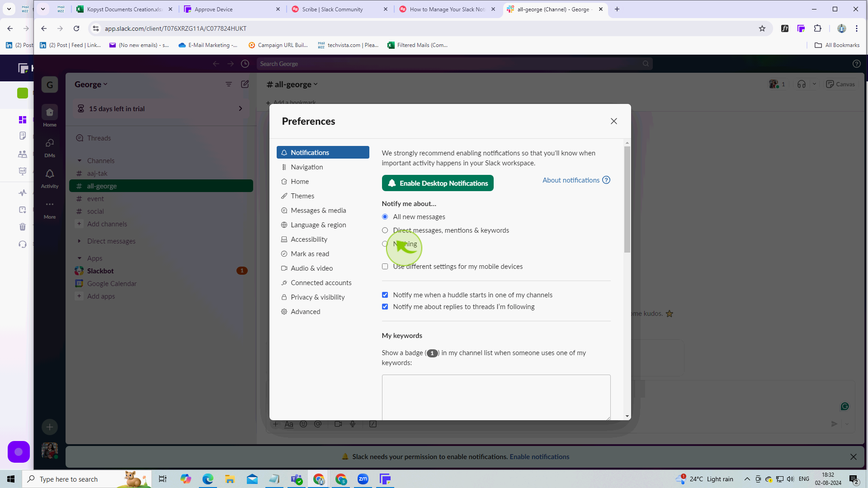Select All new messages radio option

pyautogui.click(x=385, y=217)
